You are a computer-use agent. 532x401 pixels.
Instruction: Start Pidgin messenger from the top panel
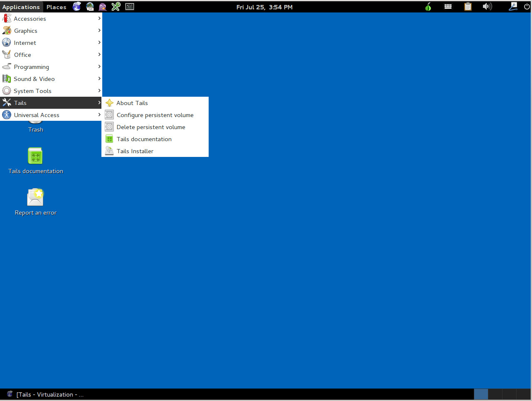pos(103,7)
